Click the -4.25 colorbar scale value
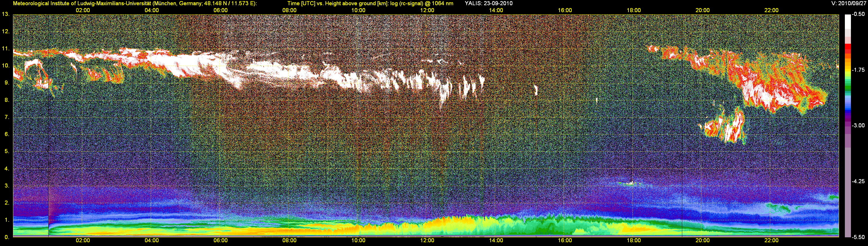The height and width of the screenshot is (246, 868). (x=858, y=181)
